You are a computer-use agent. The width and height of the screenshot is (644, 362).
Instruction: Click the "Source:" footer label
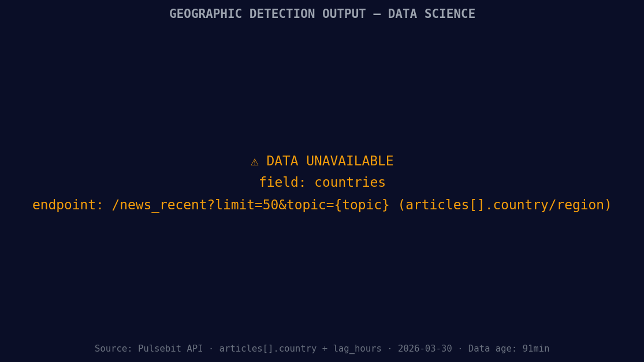[x=114, y=349]
